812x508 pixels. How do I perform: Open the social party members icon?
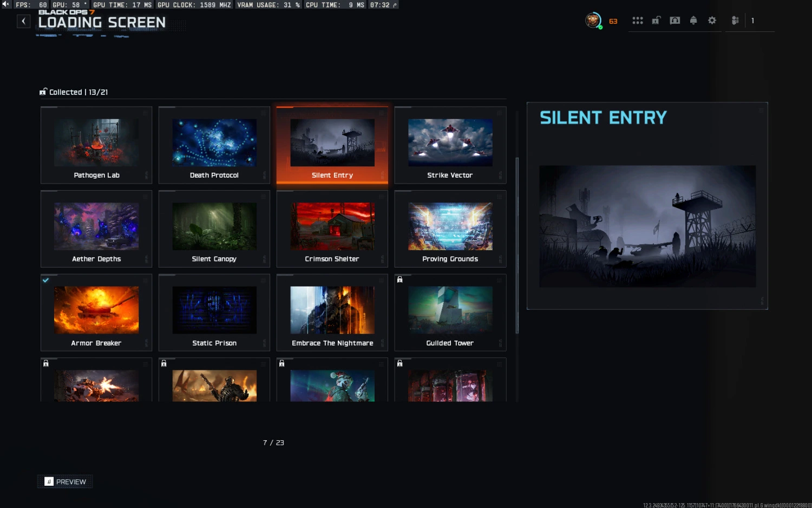click(735, 21)
